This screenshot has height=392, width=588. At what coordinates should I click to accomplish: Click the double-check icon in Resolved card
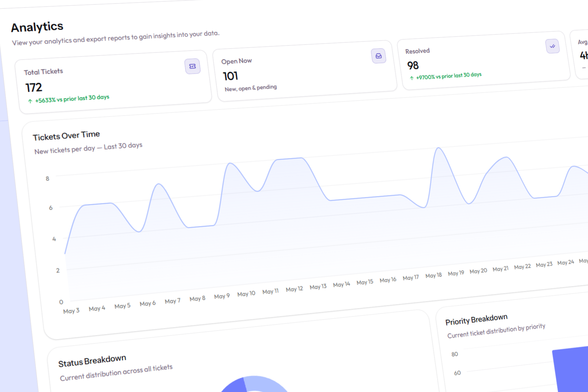point(552,46)
